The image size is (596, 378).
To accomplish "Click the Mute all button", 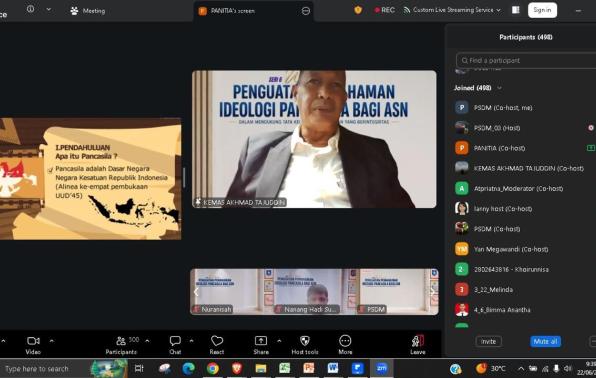I will click(545, 341).
